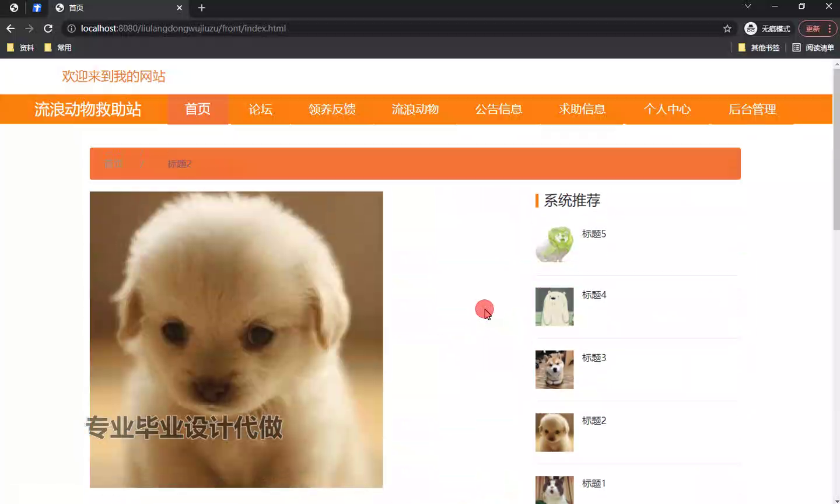Open the 流浪动物 navigation menu item
The image size is (840, 504).
pos(415,109)
